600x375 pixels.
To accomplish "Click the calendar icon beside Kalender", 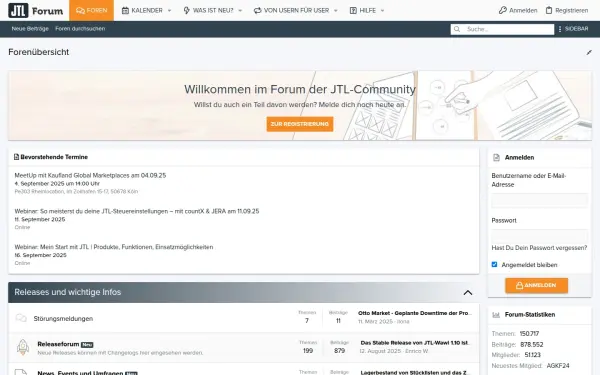I will click(x=125, y=11).
